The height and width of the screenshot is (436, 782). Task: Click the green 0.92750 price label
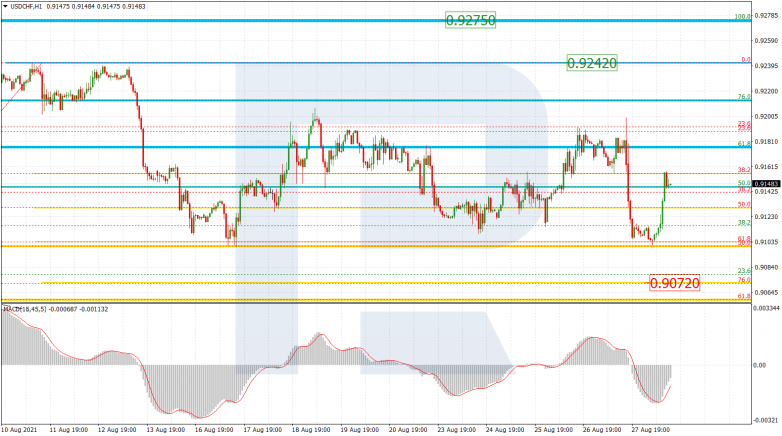(x=470, y=20)
